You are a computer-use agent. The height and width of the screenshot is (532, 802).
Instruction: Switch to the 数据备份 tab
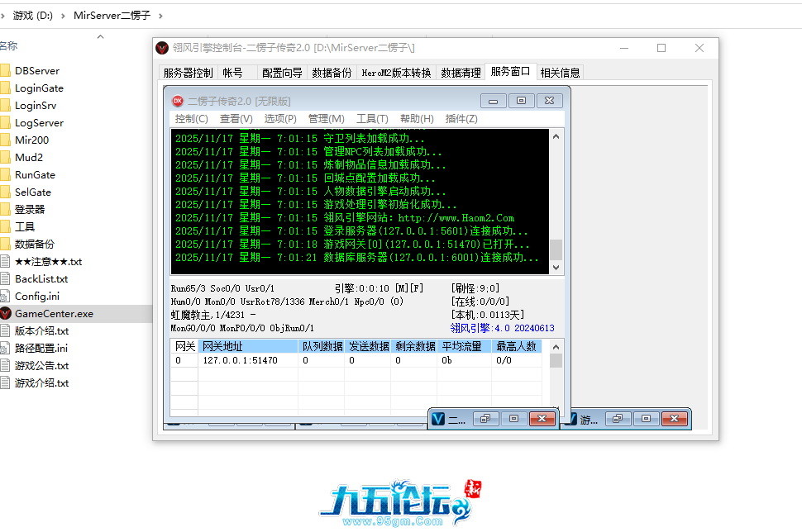click(332, 73)
